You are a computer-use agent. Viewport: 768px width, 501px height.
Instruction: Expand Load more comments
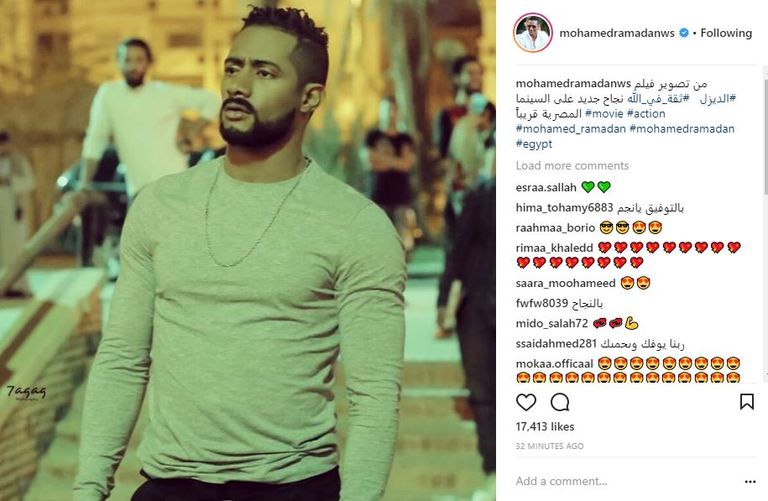pos(572,166)
